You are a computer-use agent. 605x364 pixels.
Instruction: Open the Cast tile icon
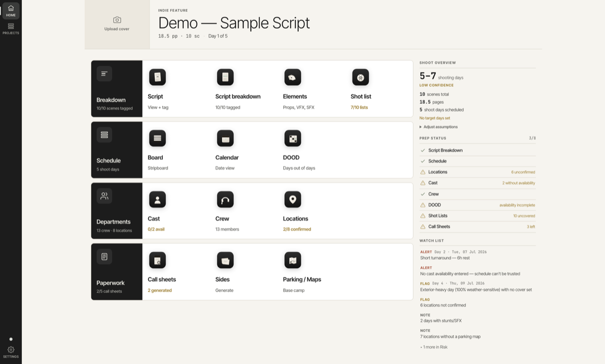tap(158, 199)
